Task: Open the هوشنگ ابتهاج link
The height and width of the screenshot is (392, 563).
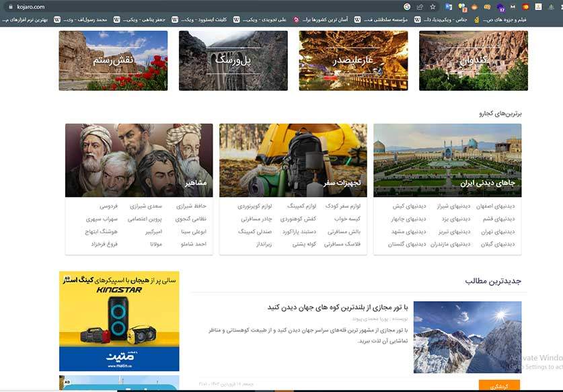Action: pos(102,231)
